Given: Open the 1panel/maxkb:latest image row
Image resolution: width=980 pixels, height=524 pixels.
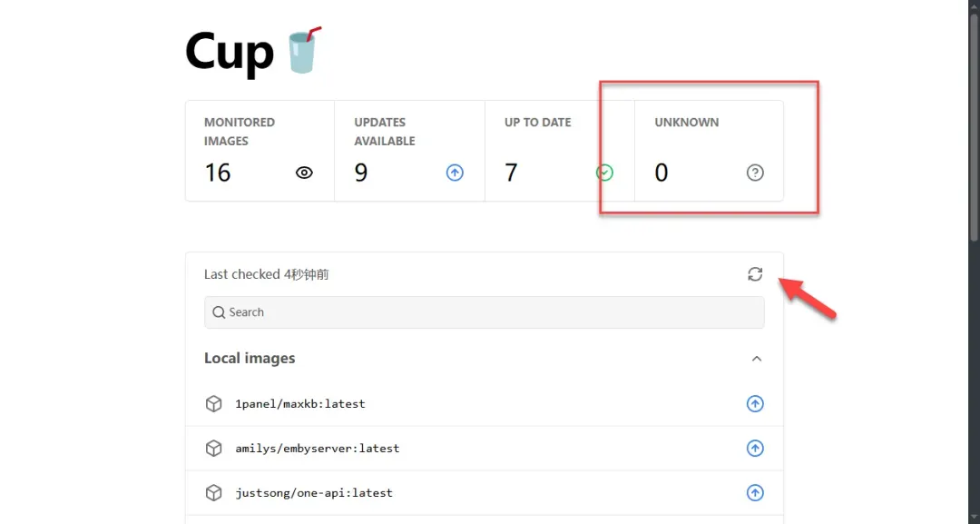Looking at the screenshot, I should [485, 404].
